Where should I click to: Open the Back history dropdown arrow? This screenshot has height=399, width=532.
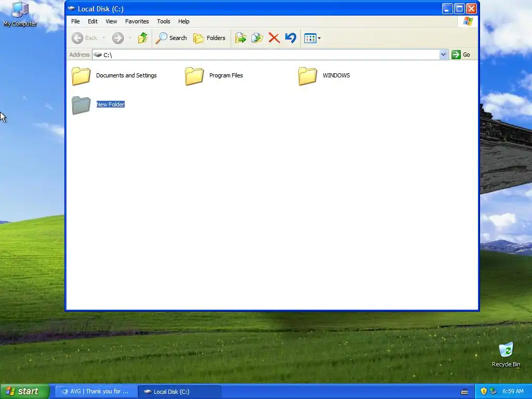103,38
